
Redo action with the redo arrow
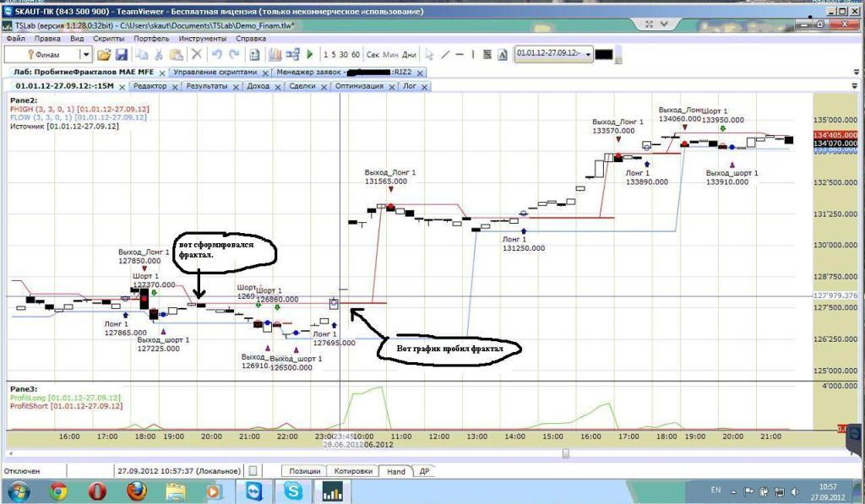coord(235,54)
